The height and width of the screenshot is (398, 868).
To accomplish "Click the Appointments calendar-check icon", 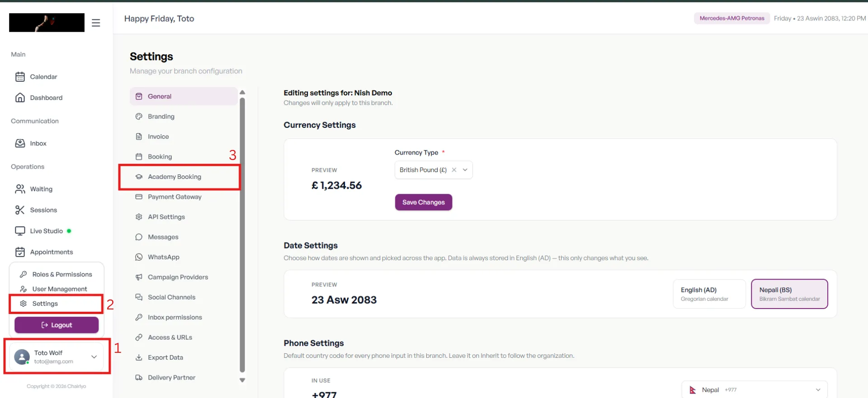I will (x=20, y=252).
